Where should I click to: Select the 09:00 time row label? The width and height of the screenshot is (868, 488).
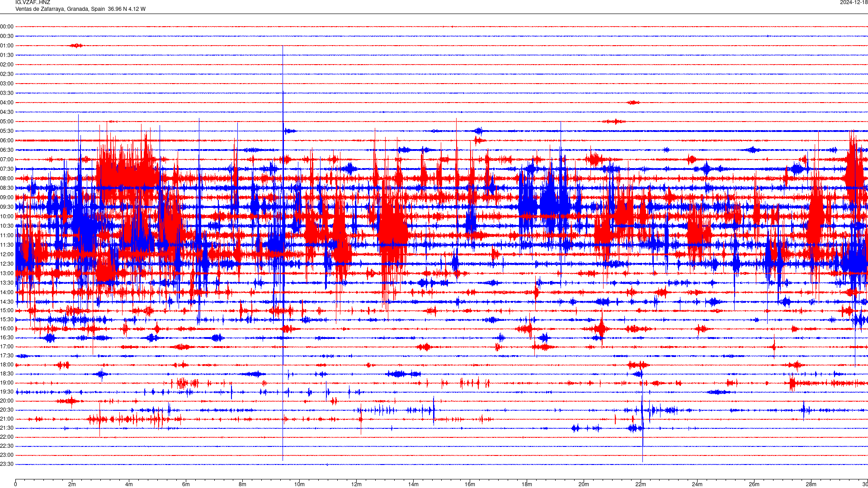[x=7, y=197]
